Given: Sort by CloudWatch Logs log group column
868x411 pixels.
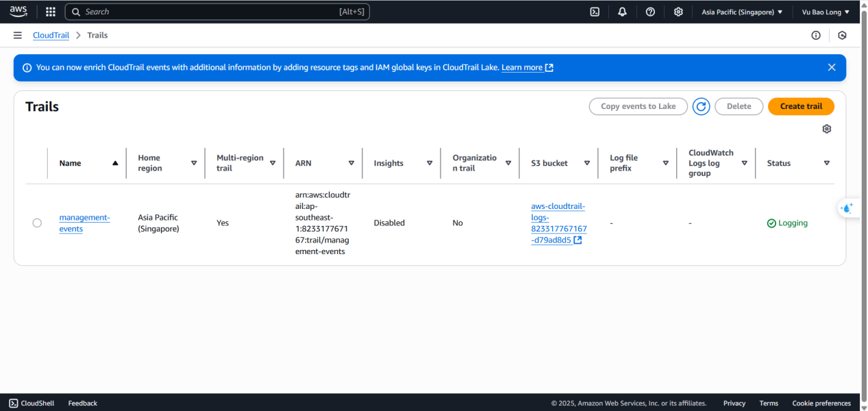Looking at the screenshot, I should click(745, 163).
